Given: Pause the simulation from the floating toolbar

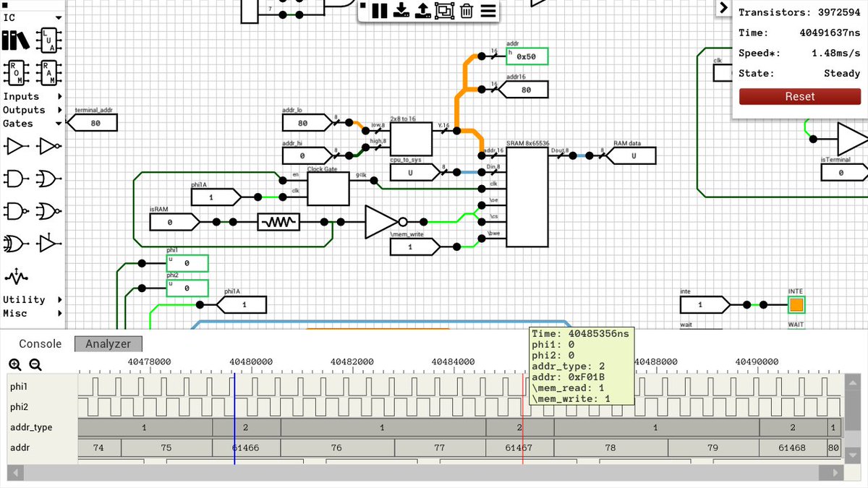Looking at the screenshot, I should [380, 11].
